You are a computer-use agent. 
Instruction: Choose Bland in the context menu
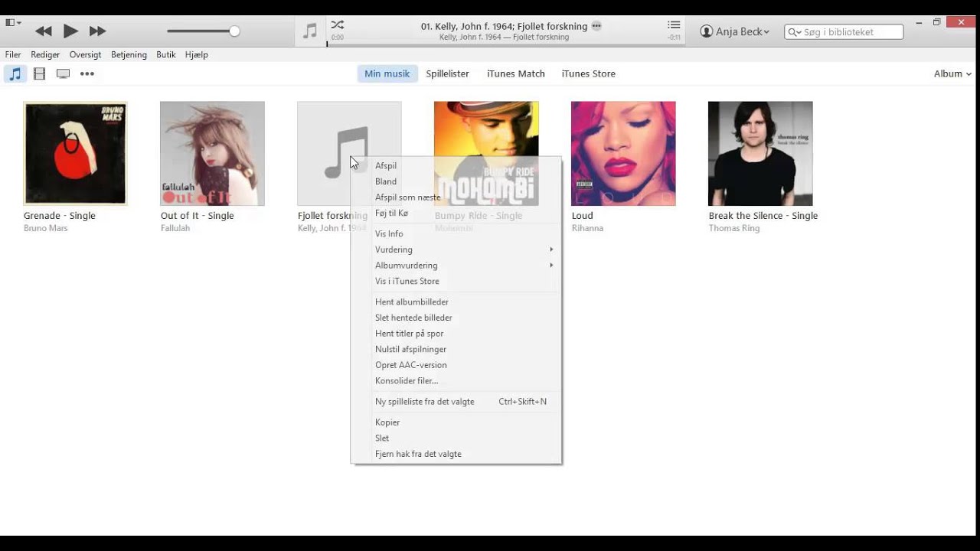[456, 182]
